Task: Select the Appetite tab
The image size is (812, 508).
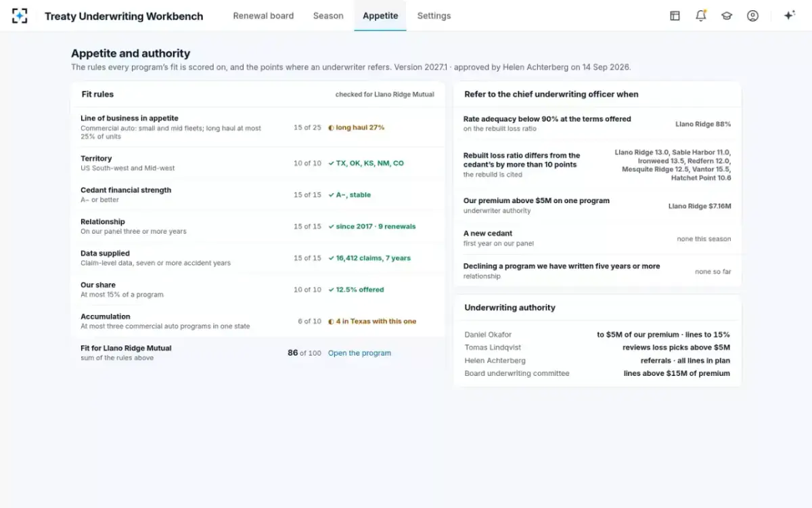Action: coord(380,16)
